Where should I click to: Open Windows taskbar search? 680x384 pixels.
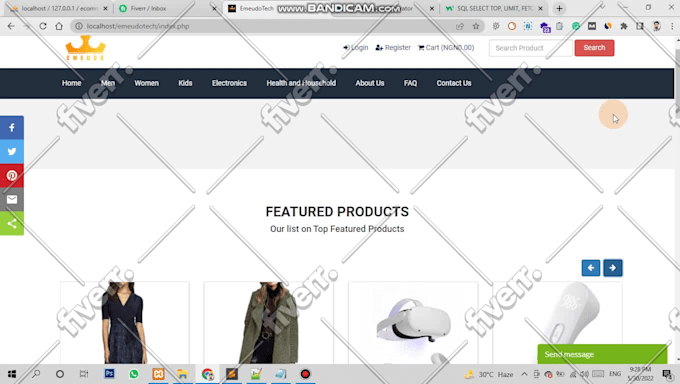click(36, 374)
